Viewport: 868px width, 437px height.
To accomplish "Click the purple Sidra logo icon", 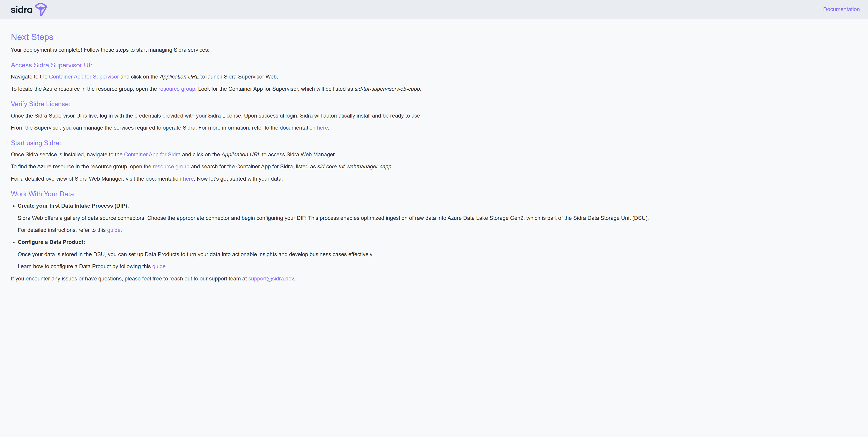I will tap(41, 9).
